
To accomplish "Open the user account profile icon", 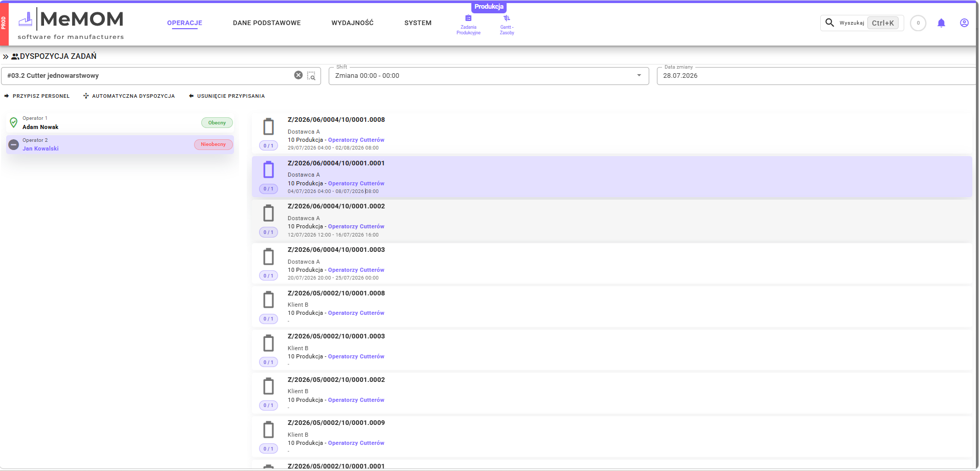I will (x=964, y=23).
